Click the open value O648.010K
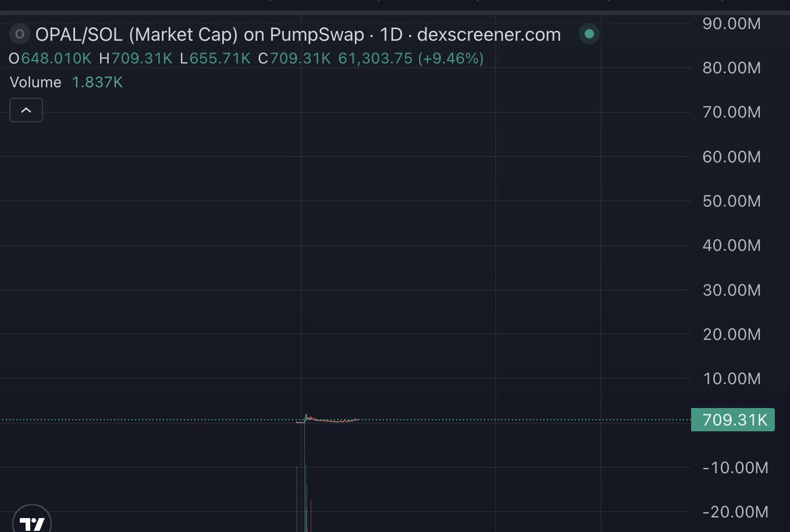The image size is (790, 532). (x=50, y=59)
